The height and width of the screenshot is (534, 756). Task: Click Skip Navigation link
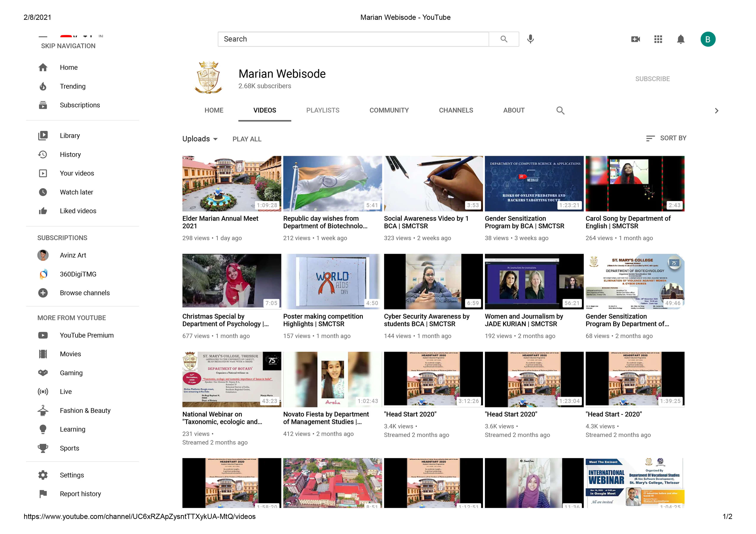pos(68,46)
